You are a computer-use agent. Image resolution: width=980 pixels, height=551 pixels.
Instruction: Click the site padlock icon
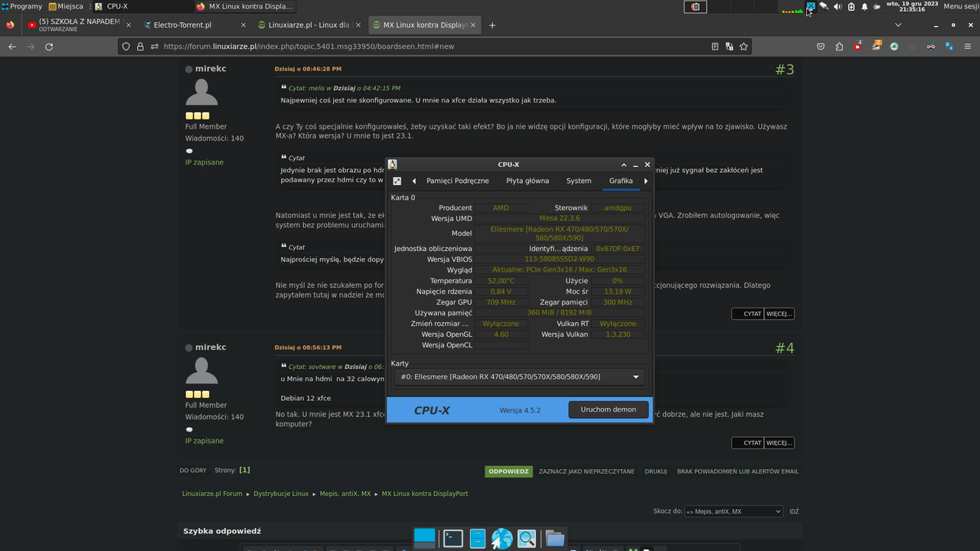[x=140, y=47]
